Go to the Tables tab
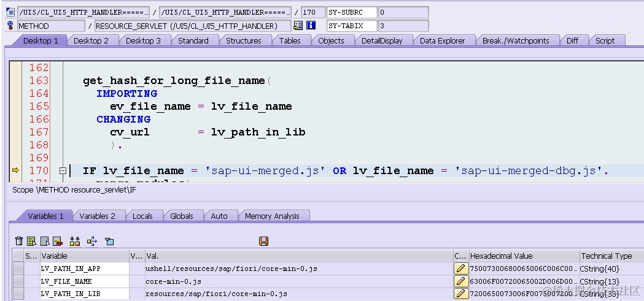This screenshot has width=644, height=301. point(290,40)
